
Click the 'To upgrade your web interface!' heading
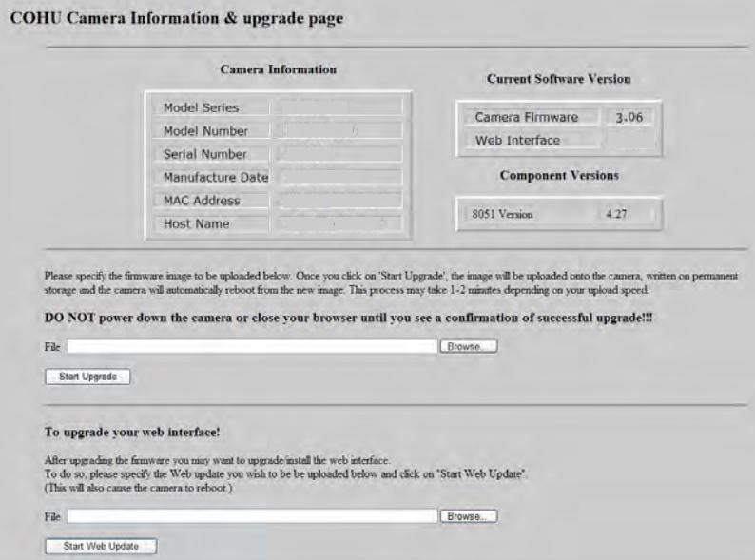pyautogui.click(x=132, y=432)
